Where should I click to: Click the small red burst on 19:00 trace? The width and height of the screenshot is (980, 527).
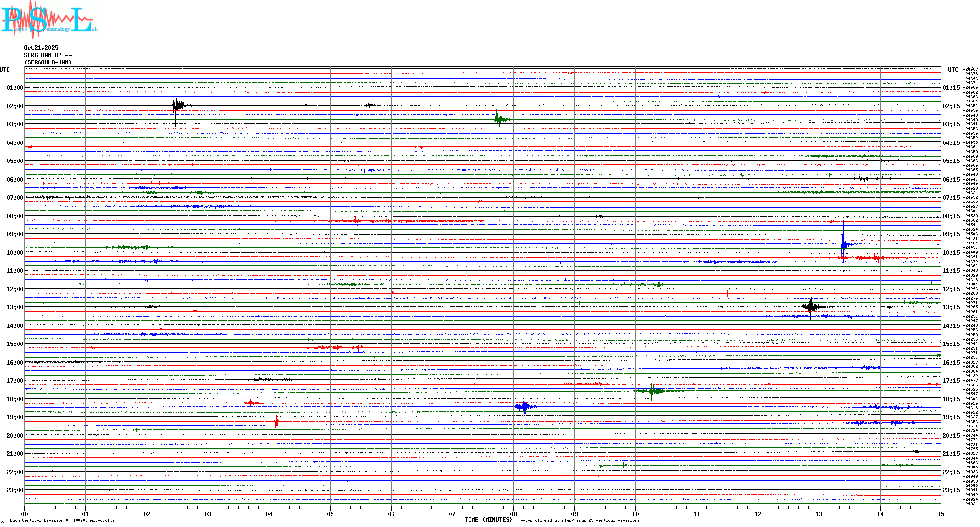point(276,421)
